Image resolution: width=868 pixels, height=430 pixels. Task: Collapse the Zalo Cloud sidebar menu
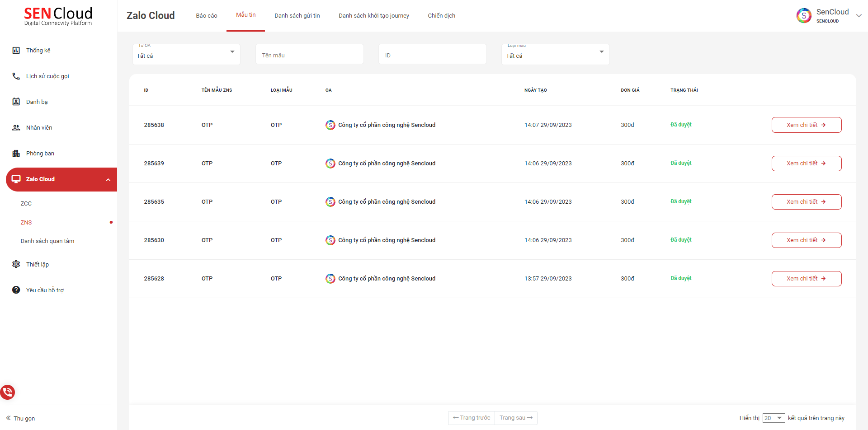[x=108, y=180]
